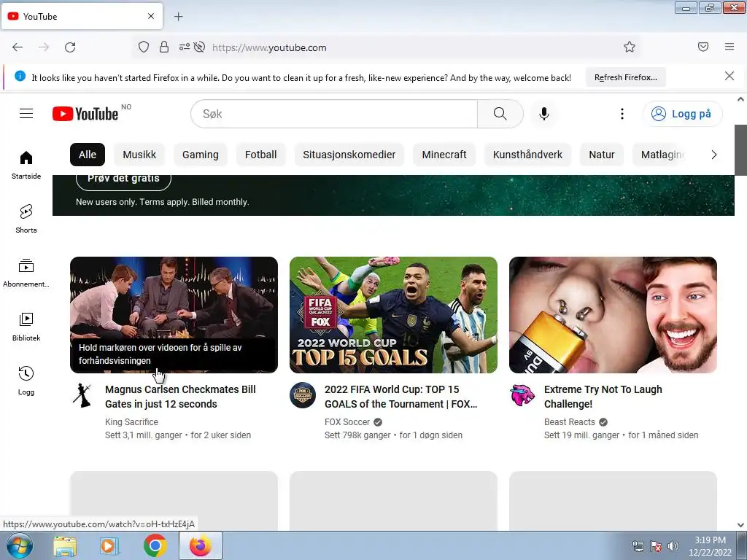Save page to Pocket
The height and width of the screenshot is (560, 747).
click(703, 47)
